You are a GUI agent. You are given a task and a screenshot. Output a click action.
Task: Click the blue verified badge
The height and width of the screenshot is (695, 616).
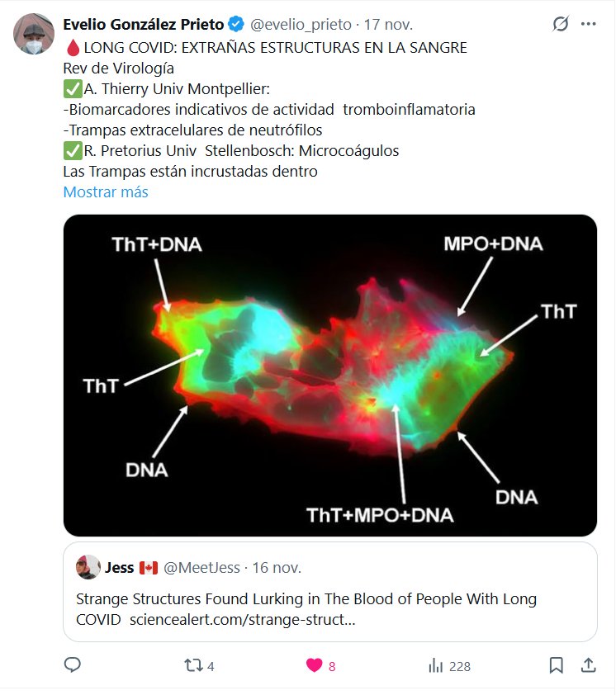(x=235, y=25)
